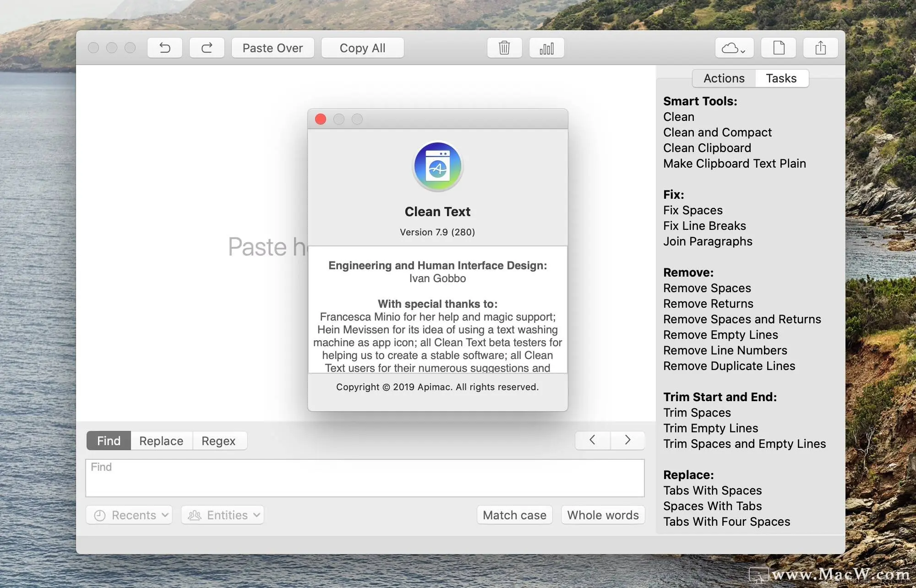Click Remove Empty Lines action
Screen dimensions: 916x588
click(x=720, y=335)
